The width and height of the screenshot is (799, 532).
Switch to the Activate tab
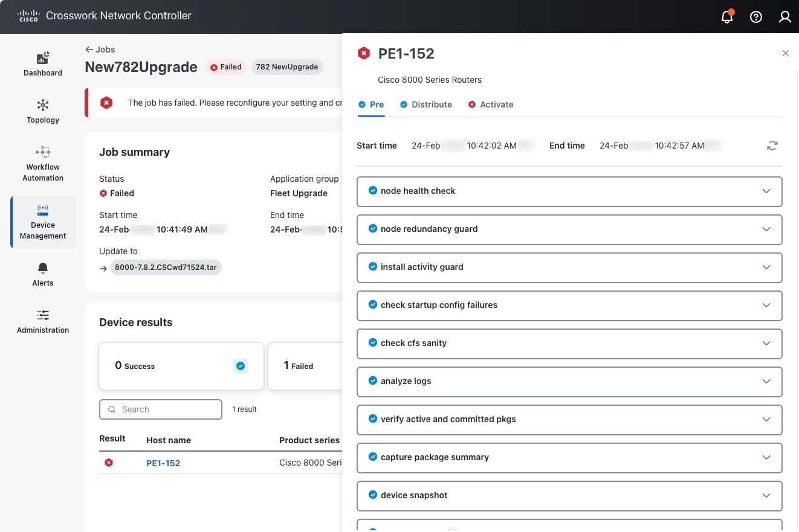pos(496,104)
